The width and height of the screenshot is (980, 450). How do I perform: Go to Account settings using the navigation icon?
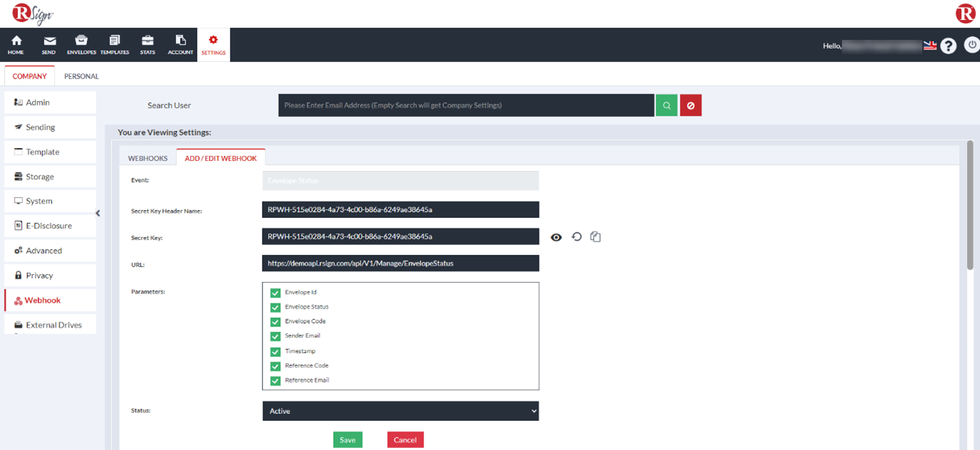pyautogui.click(x=180, y=44)
